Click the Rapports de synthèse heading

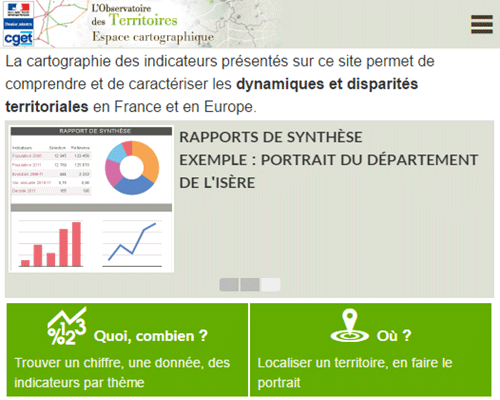point(271,137)
